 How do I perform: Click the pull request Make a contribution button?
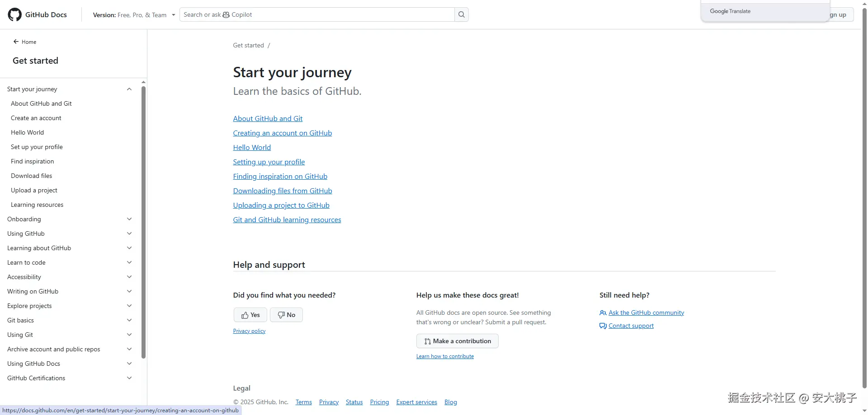(x=457, y=341)
